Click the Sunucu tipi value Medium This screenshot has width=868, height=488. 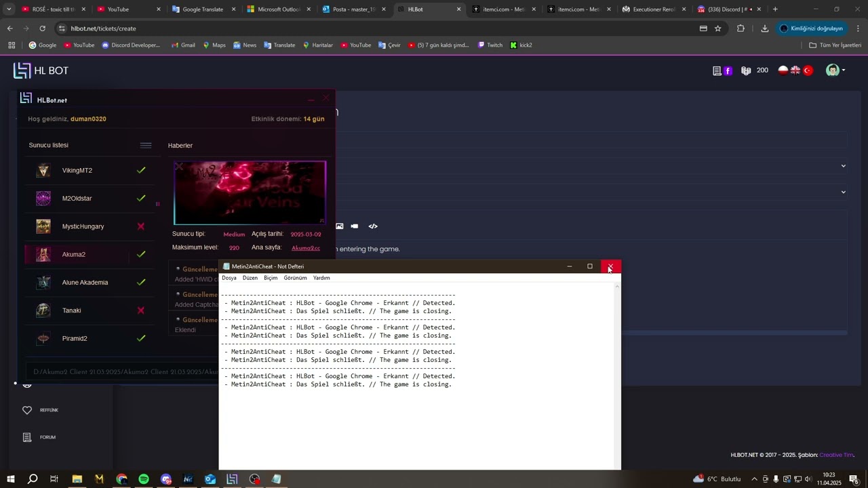click(234, 235)
